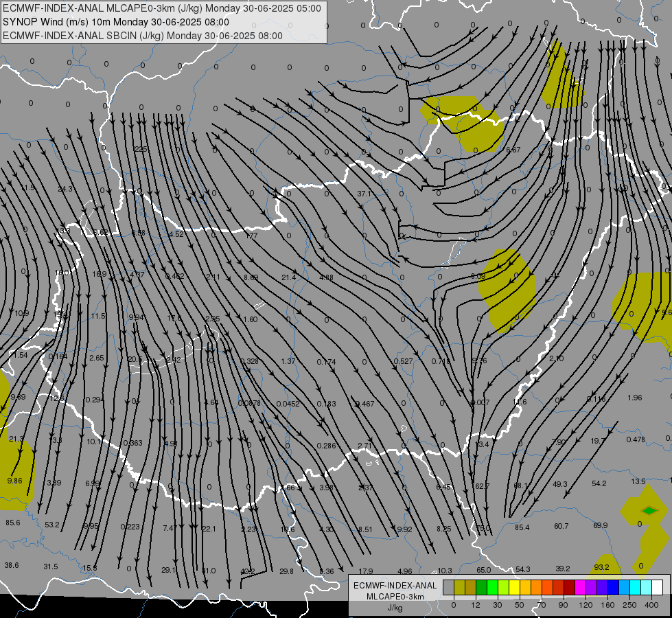
Task: Select the bright yellow legend swatch
Action: [514, 588]
